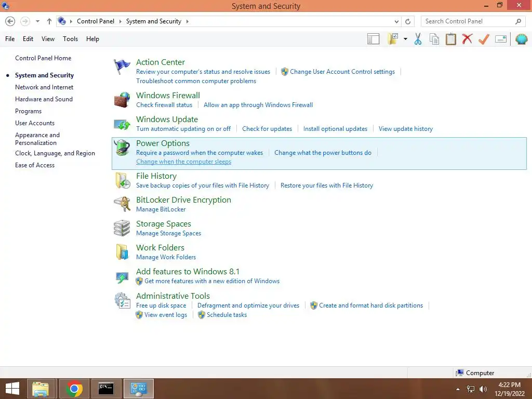Click the Copy toolbar icon
The image size is (532, 399).
pos(434,39)
